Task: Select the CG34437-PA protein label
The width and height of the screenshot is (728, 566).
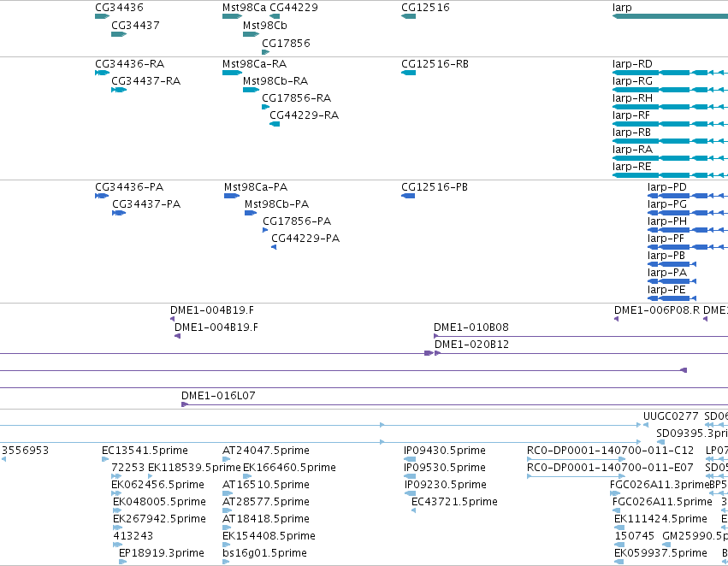Action: tap(146, 204)
